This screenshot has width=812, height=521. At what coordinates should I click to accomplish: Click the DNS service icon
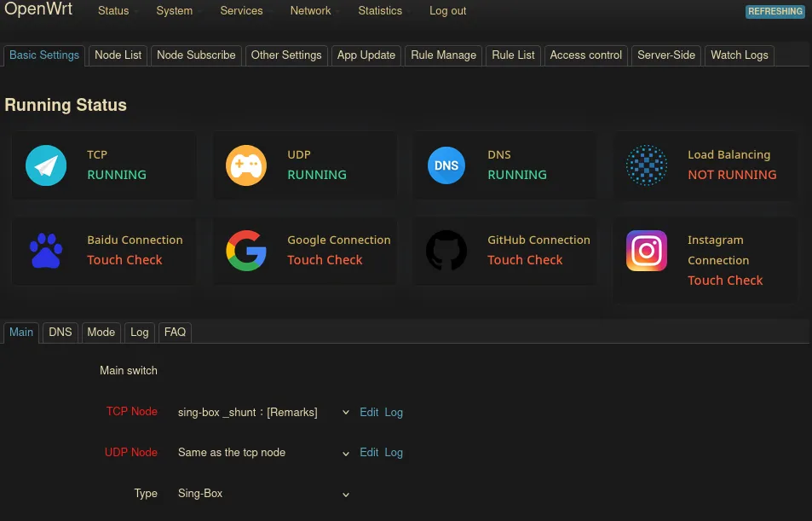pos(446,165)
